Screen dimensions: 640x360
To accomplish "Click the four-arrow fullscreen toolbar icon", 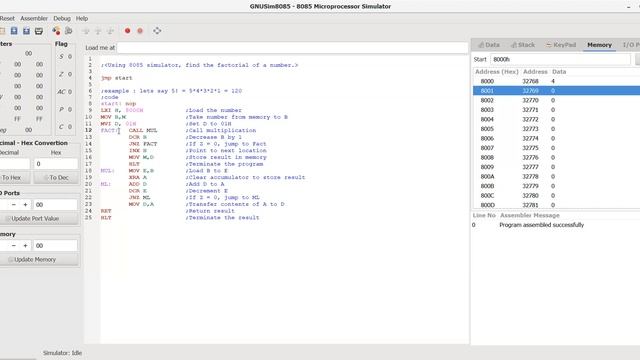I will tap(157, 31).
